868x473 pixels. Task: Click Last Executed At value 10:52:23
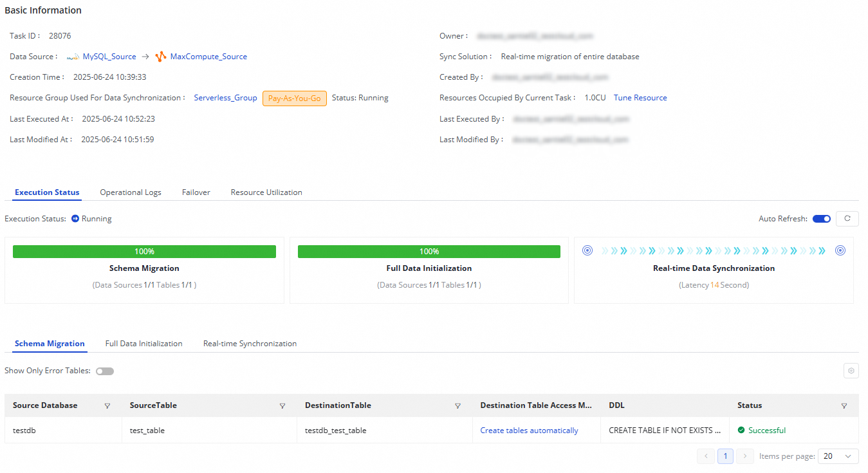pos(118,119)
